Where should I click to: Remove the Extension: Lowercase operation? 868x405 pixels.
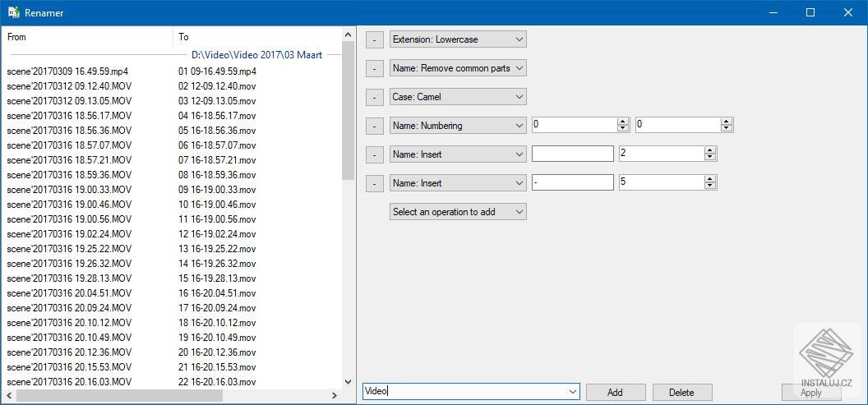click(375, 39)
